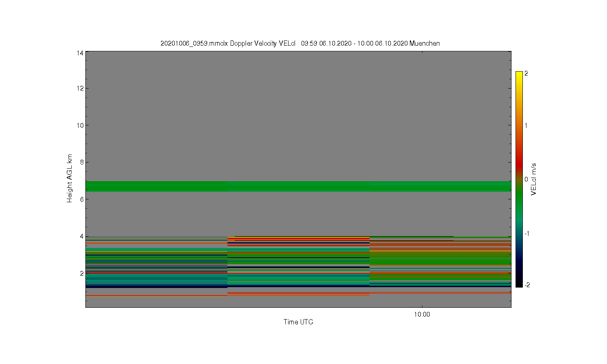The width and height of the screenshot is (607, 364).
Task: Click the color bar label 0
Action: [x=526, y=179]
